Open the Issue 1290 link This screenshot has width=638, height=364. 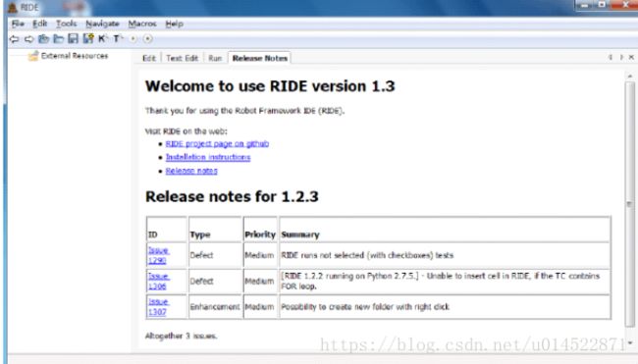tap(158, 255)
